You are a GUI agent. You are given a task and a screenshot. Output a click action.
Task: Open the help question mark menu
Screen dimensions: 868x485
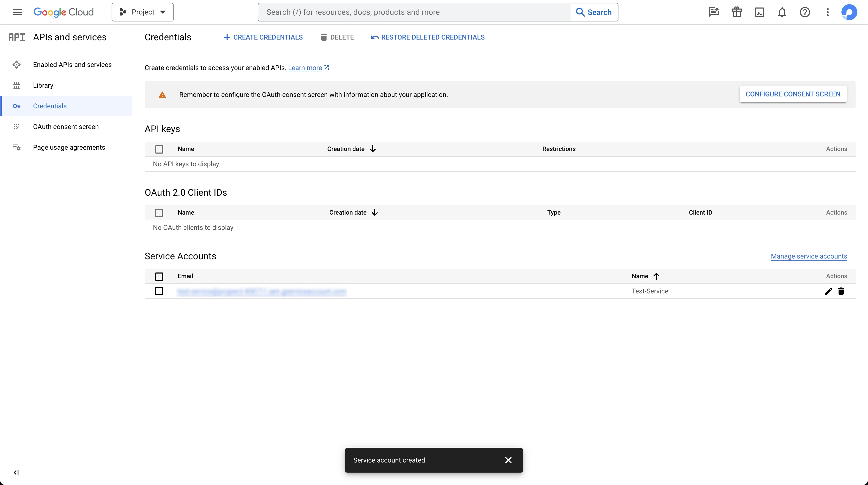point(805,12)
